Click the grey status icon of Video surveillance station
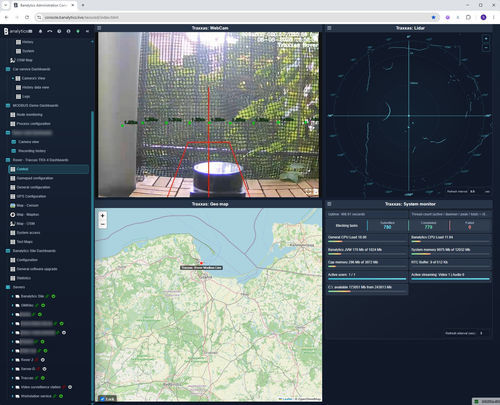The image size is (500, 405). point(70,387)
